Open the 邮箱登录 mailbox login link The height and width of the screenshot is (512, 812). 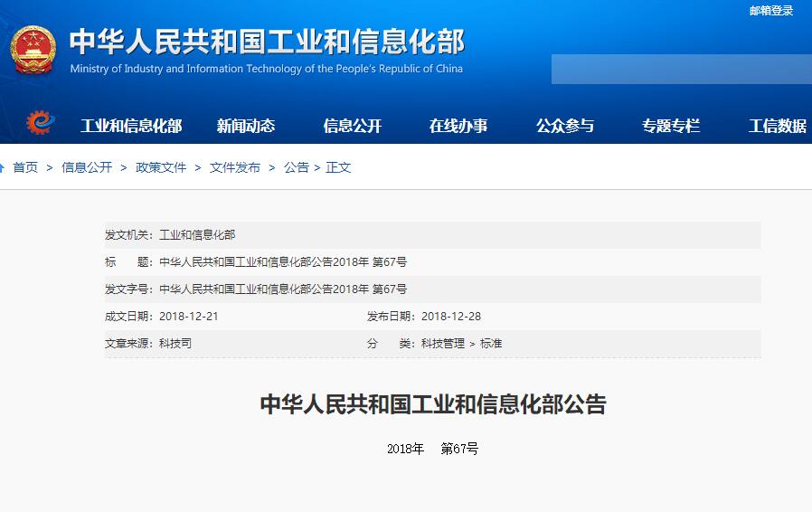[771, 10]
